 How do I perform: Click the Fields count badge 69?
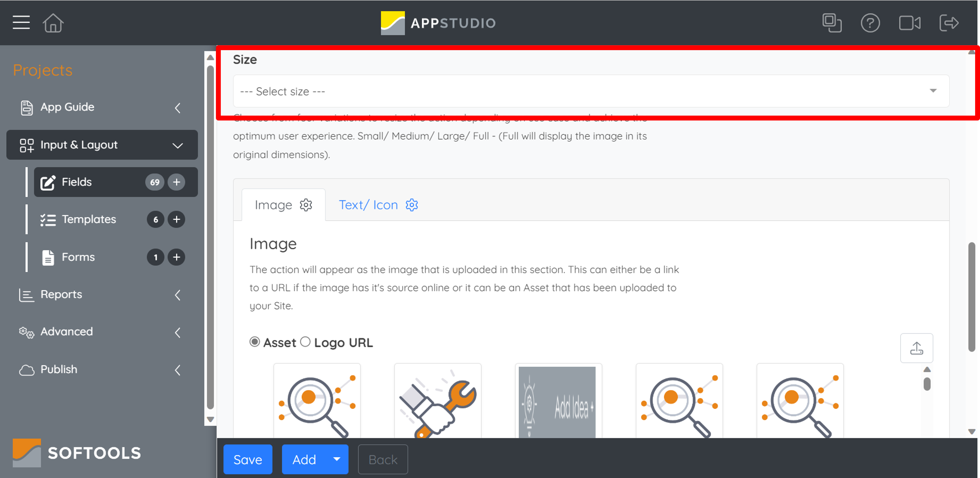[x=155, y=182]
